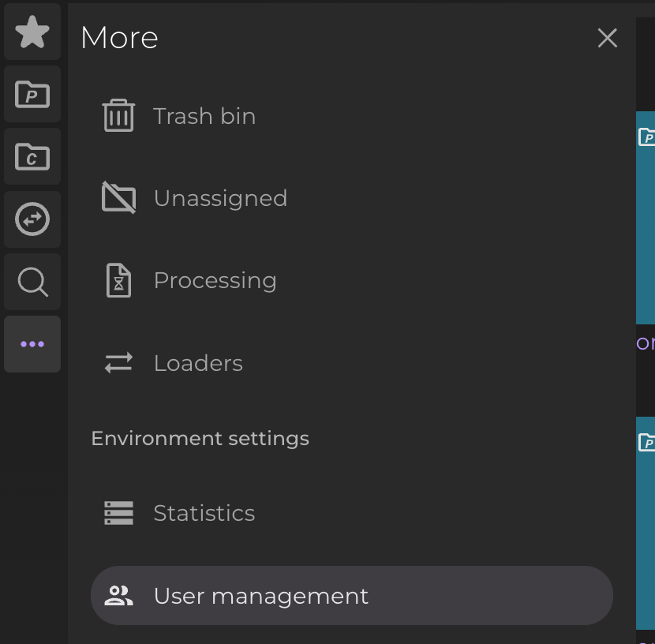The height and width of the screenshot is (644, 655).
Task: Select the highlighted User management label
Action: (x=260, y=596)
